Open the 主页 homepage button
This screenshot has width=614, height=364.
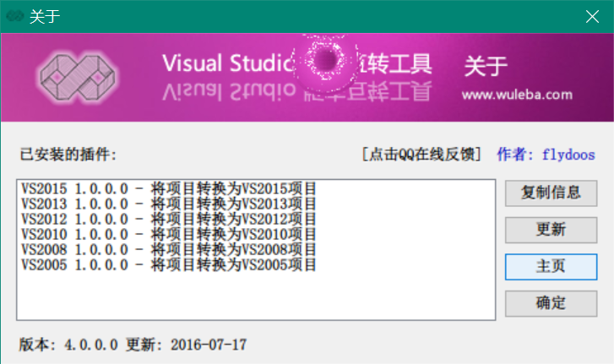tap(551, 267)
